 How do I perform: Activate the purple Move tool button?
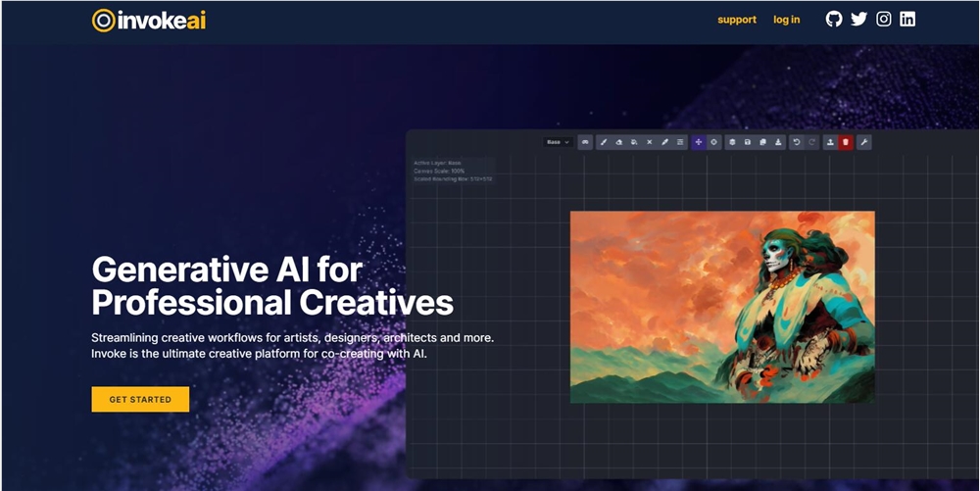[699, 142]
